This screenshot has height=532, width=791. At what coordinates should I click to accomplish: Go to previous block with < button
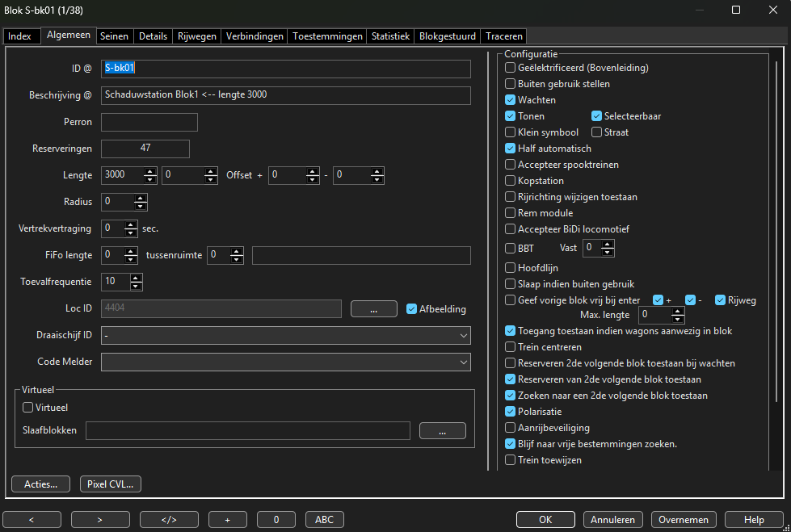click(32, 519)
